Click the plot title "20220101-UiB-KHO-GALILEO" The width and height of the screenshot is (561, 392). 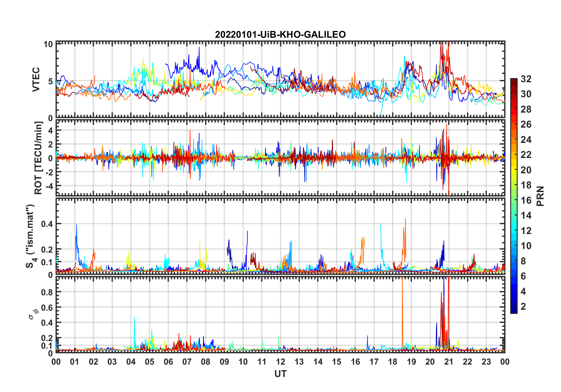[x=280, y=35]
